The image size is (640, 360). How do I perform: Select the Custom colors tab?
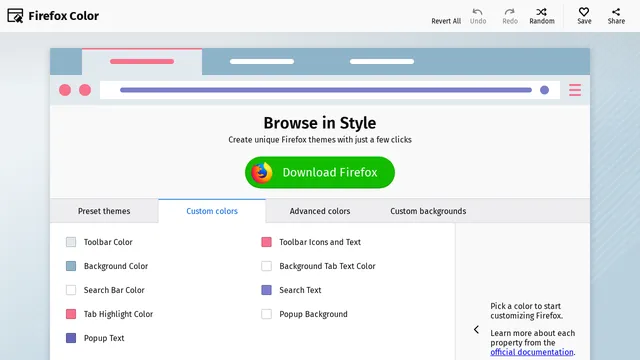pos(212,211)
